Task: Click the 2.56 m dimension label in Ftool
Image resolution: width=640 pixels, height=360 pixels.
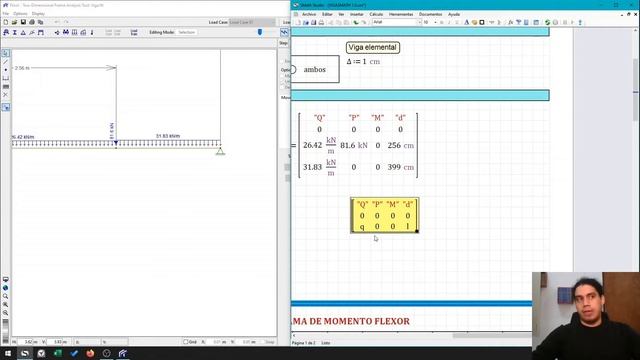Action: click(22, 68)
